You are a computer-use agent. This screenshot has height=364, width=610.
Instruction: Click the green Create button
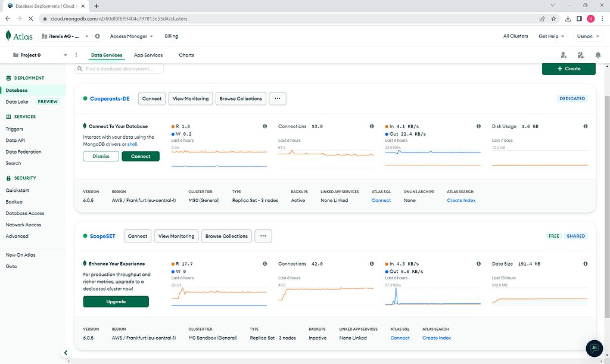coord(568,69)
